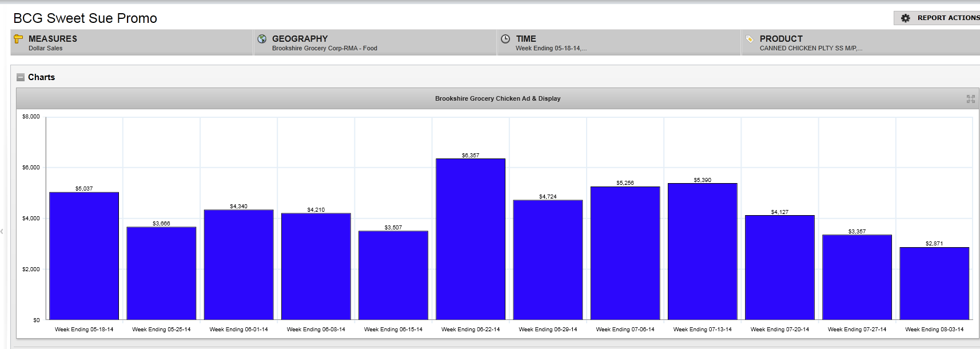This screenshot has width=980, height=349.
Task: Click the chart title Brookshire Grocery Chicken
Action: (497, 99)
